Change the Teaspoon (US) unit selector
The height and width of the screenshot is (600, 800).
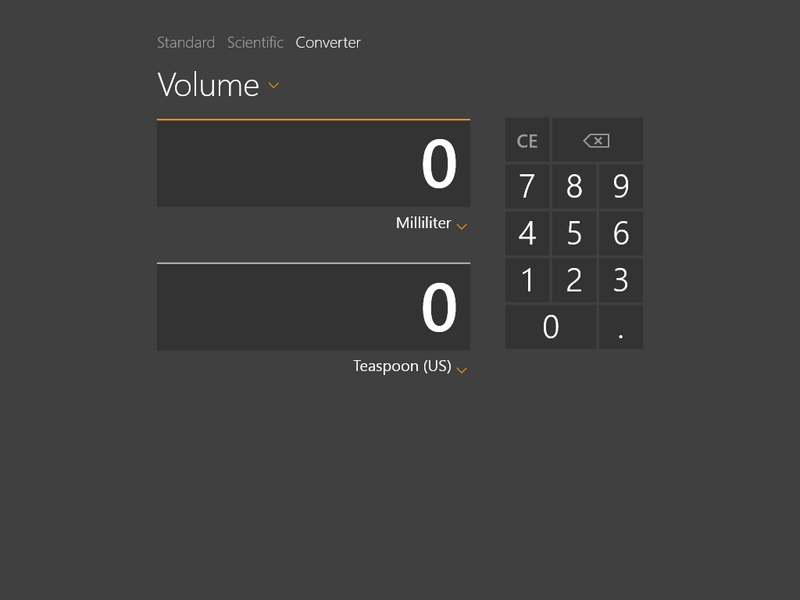tap(410, 367)
